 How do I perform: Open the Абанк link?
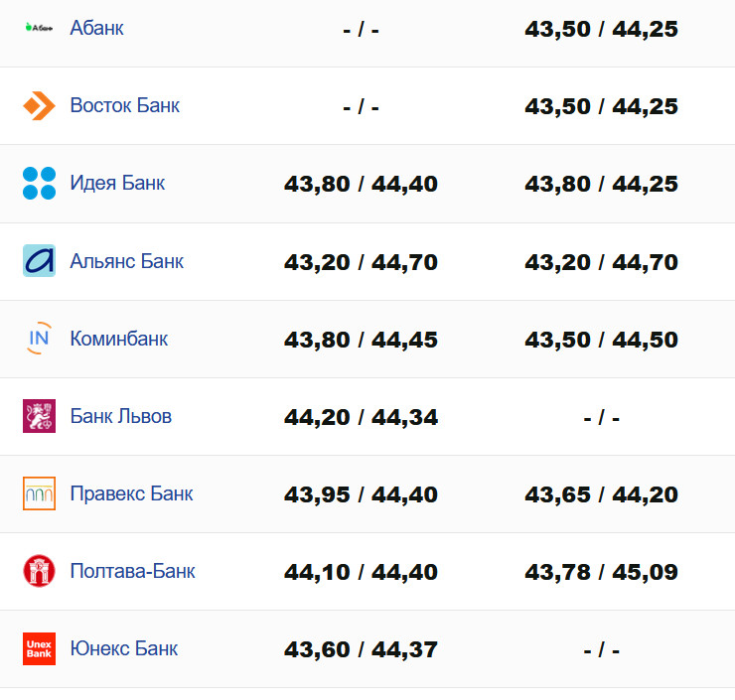click(96, 28)
